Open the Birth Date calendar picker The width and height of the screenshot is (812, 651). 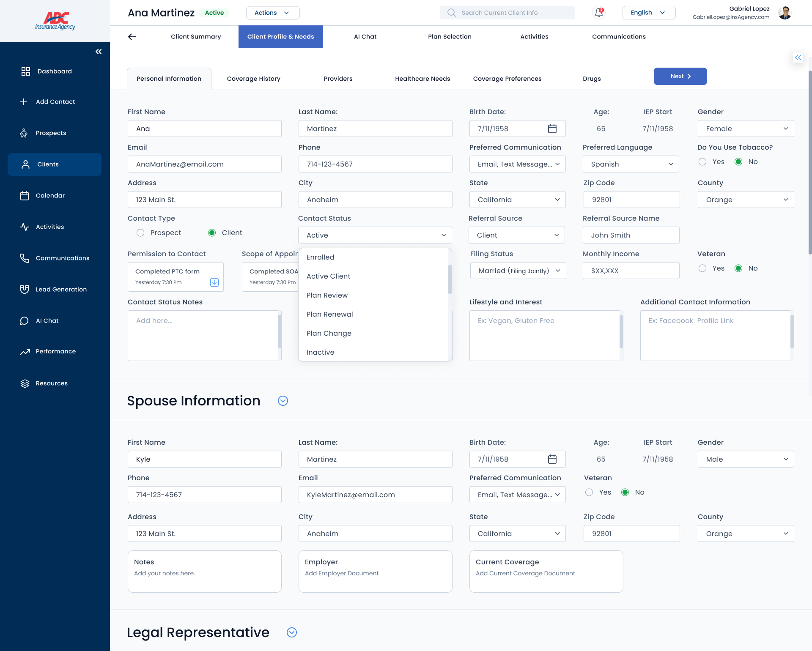click(x=552, y=129)
